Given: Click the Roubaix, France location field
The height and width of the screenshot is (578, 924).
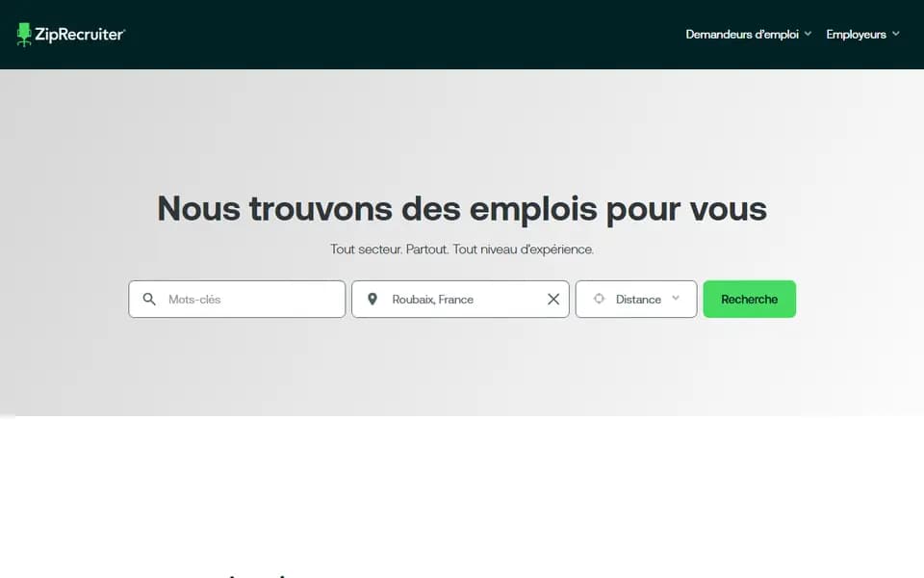Looking at the screenshot, I should [x=460, y=299].
